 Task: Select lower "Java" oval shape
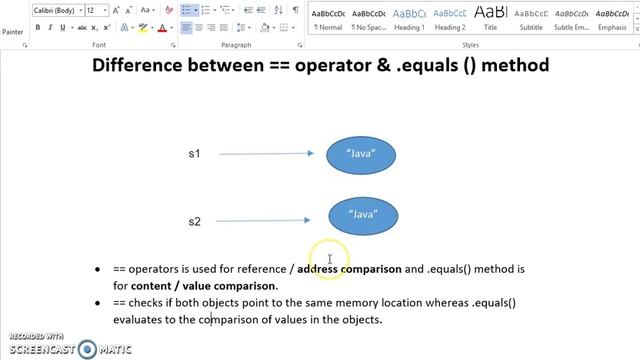pyautogui.click(x=363, y=216)
